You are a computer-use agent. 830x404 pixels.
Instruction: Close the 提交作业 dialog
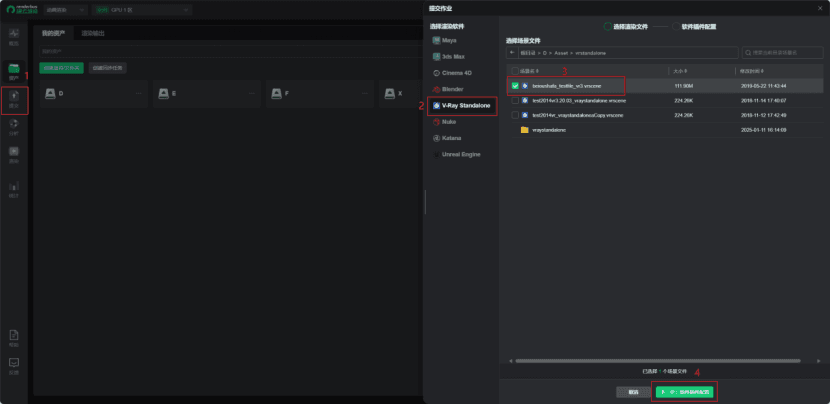tap(820, 8)
